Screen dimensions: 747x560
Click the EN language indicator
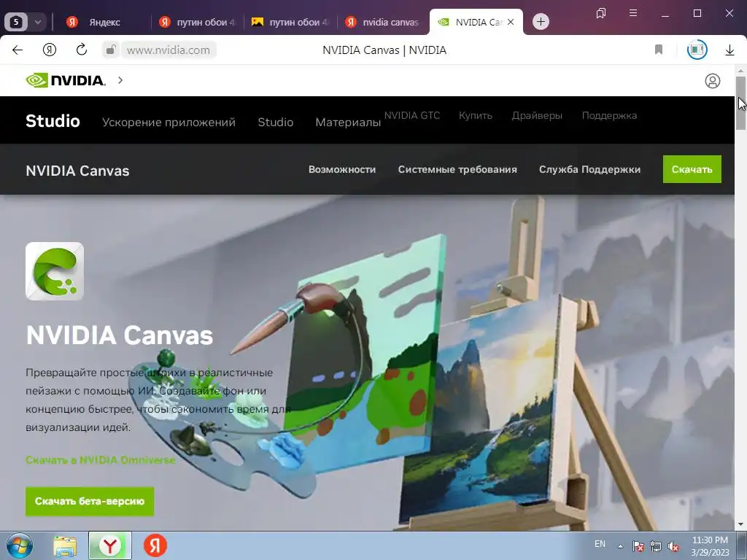coord(600,544)
